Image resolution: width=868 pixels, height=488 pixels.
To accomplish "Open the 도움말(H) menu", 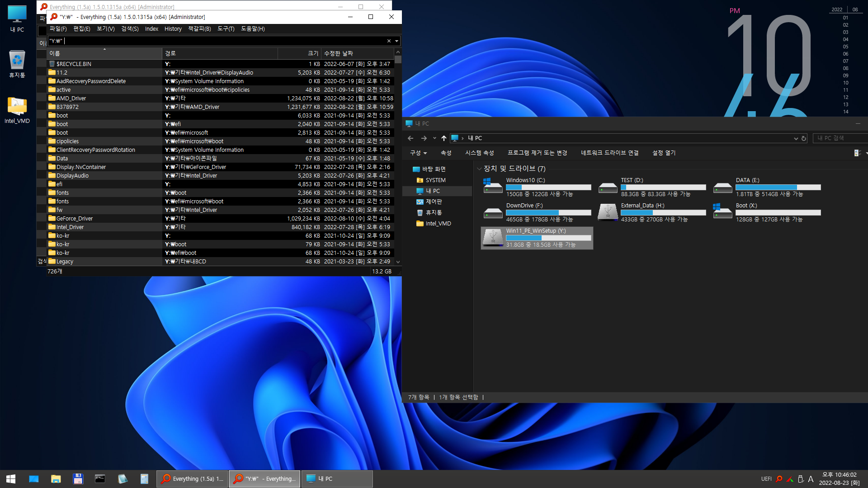I will [253, 29].
